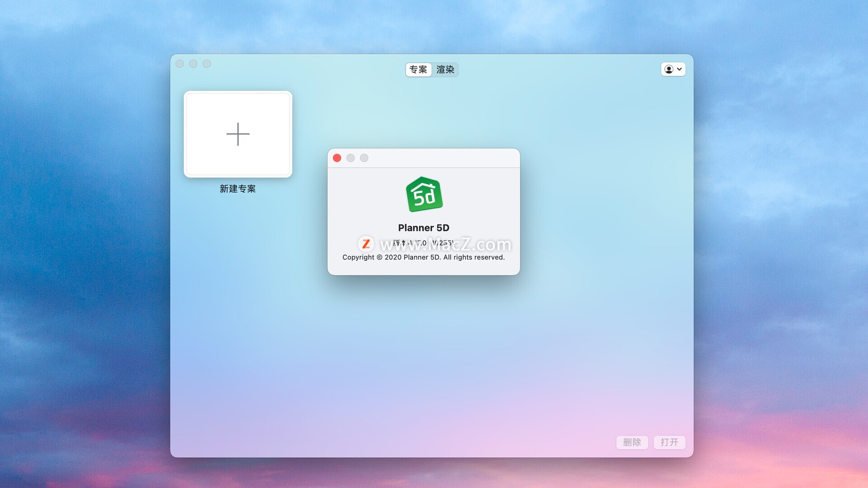Click the Copyright 2020 Planner 5D text
This screenshot has height=488, width=868.
(x=424, y=257)
